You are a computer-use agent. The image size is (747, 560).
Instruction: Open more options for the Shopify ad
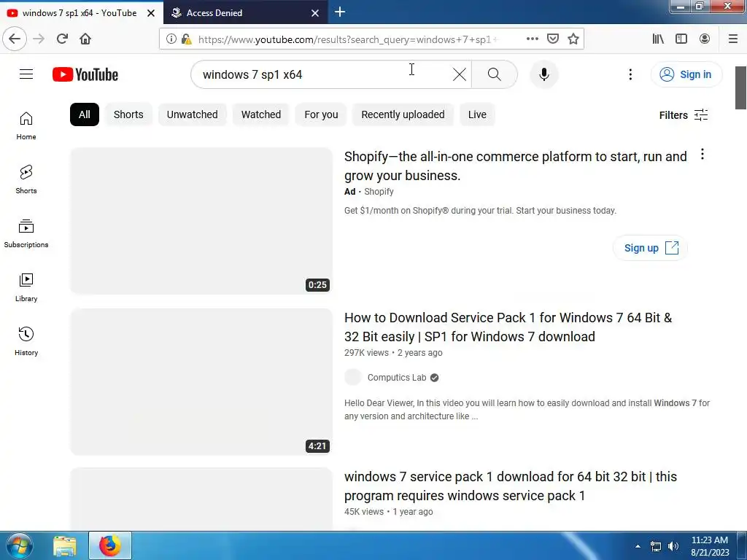pyautogui.click(x=703, y=155)
